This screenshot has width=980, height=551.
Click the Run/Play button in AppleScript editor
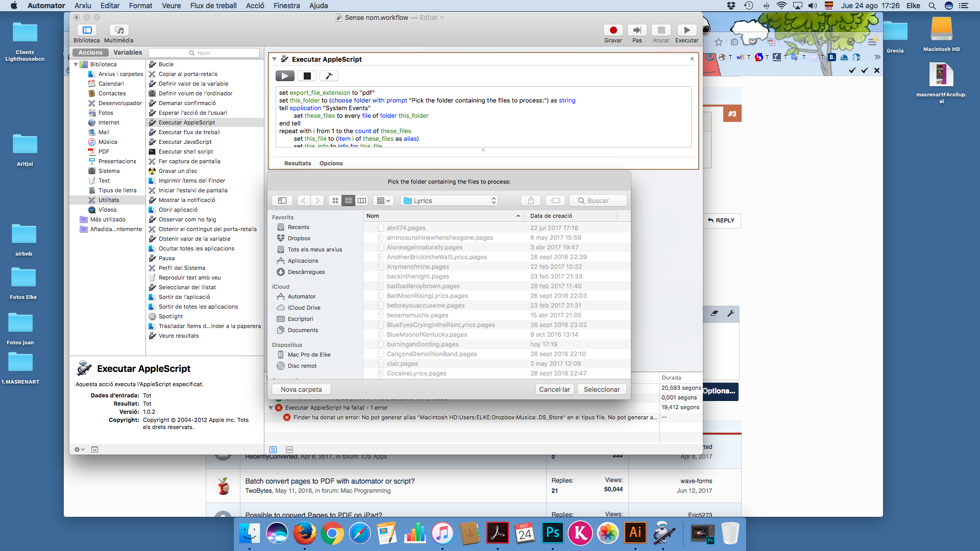tap(285, 76)
